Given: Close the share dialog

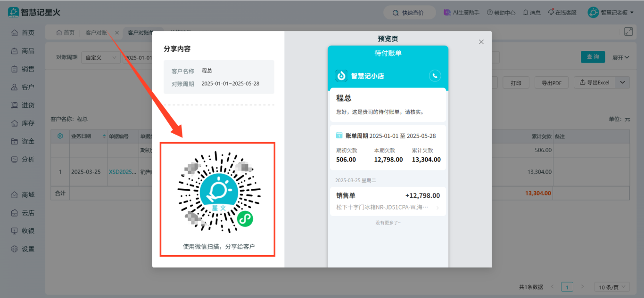Looking at the screenshot, I should [481, 42].
